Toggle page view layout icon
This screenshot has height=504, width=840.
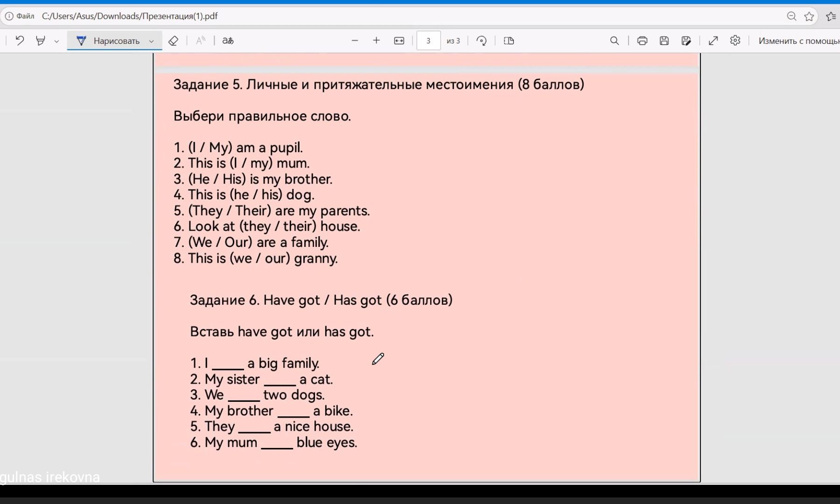(x=509, y=41)
